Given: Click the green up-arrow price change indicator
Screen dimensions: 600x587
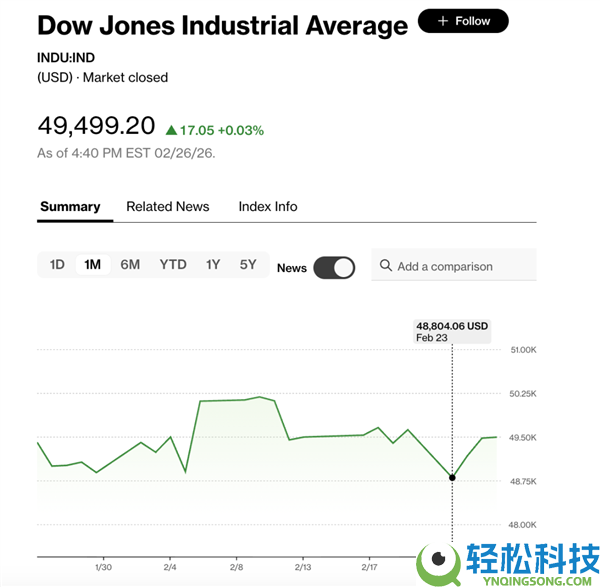Looking at the screenshot, I should click(171, 130).
